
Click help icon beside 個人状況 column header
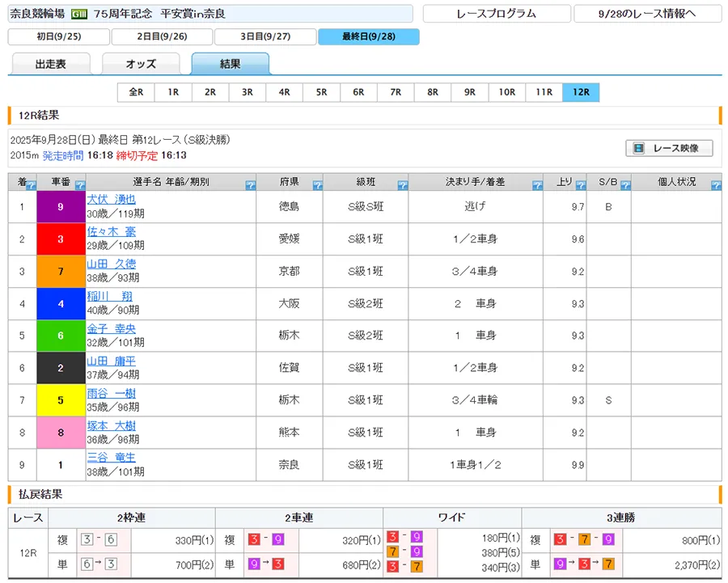tap(715, 186)
